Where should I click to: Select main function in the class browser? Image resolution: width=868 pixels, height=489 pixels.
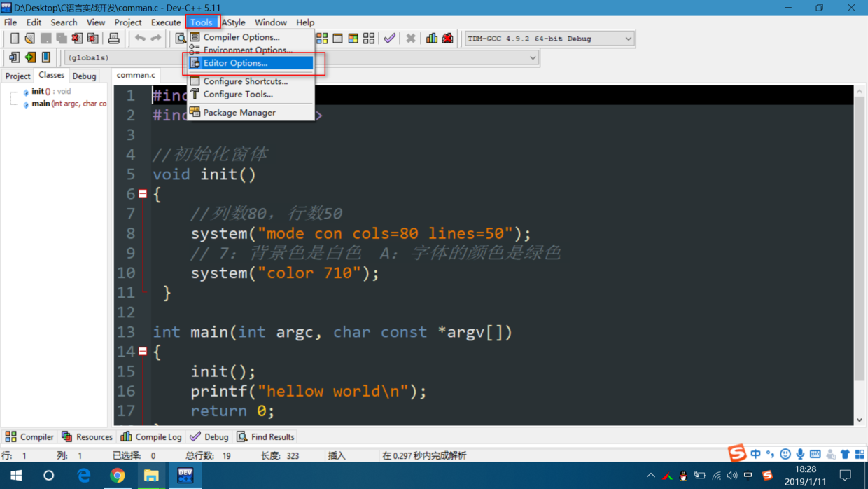tap(64, 104)
